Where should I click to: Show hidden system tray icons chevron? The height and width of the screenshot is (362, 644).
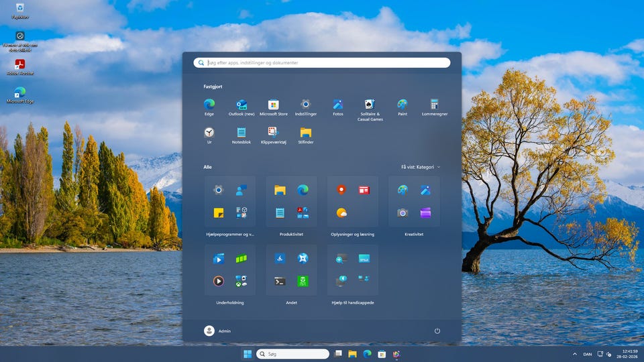tap(575, 354)
